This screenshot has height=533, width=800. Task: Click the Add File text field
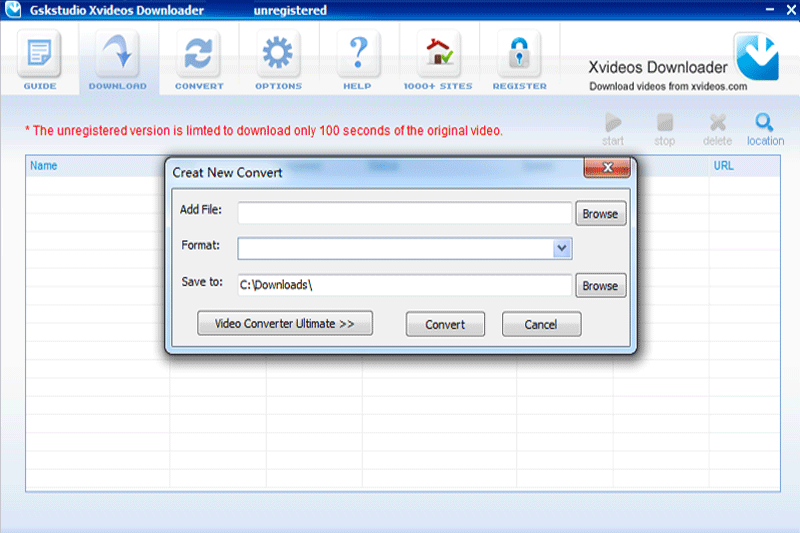[x=404, y=213]
